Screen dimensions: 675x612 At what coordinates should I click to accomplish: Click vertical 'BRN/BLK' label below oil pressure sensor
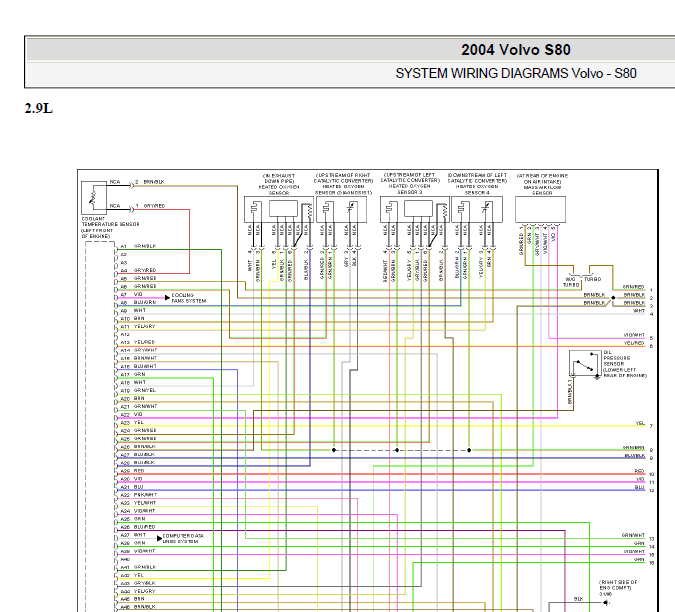click(x=570, y=391)
